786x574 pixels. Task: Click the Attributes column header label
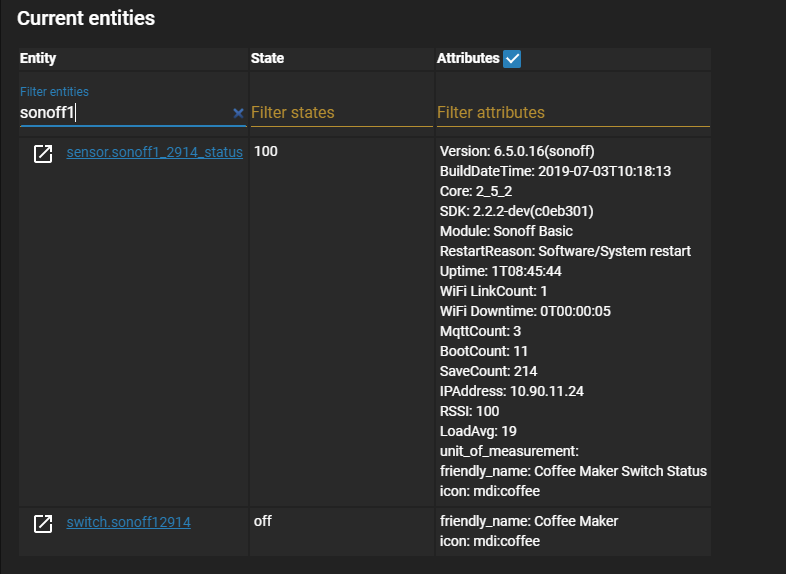click(x=468, y=58)
